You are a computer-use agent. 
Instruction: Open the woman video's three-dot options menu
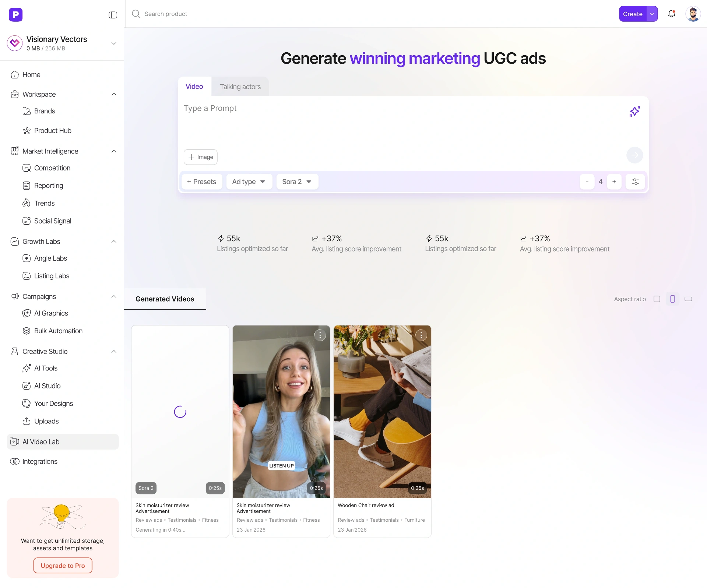tap(320, 335)
